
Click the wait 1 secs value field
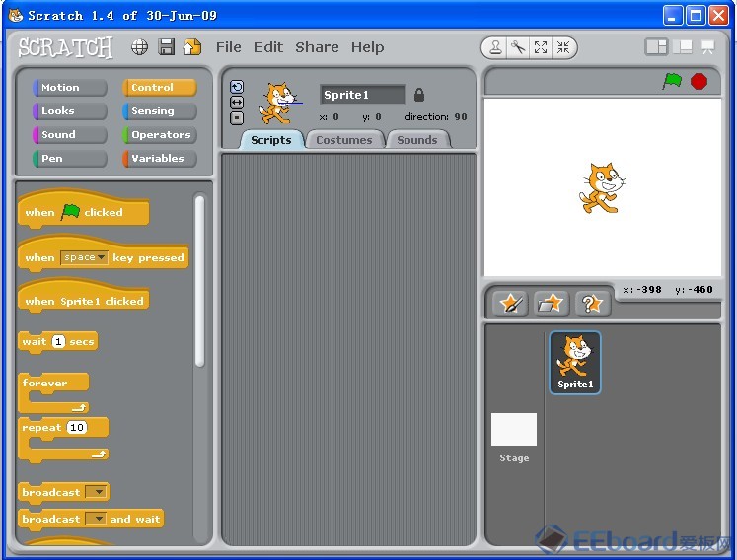tap(58, 341)
